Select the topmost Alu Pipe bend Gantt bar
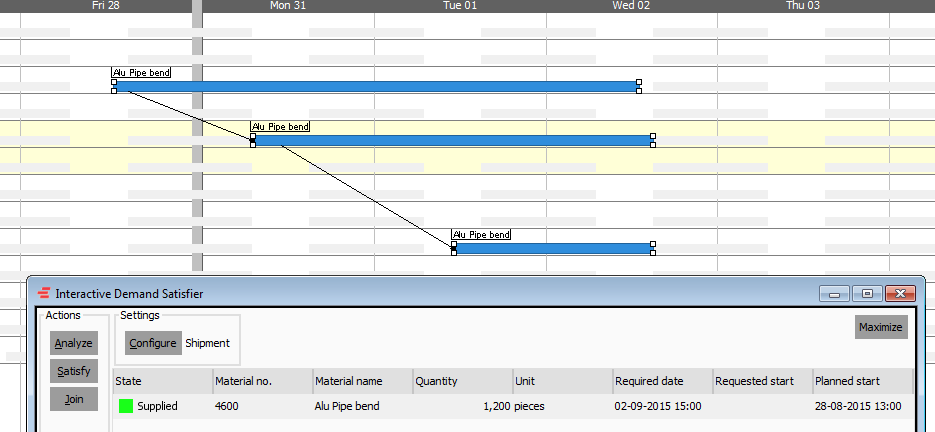The width and height of the screenshot is (935, 432). [376, 87]
